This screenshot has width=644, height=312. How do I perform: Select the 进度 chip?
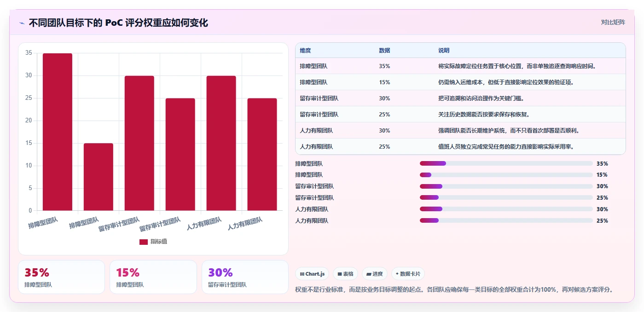[375, 274]
